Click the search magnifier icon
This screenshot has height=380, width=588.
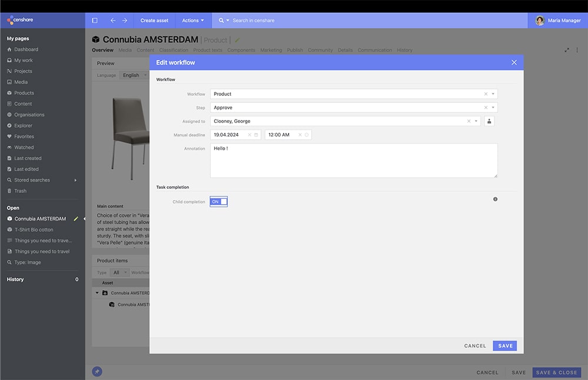click(x=221, y=20)
